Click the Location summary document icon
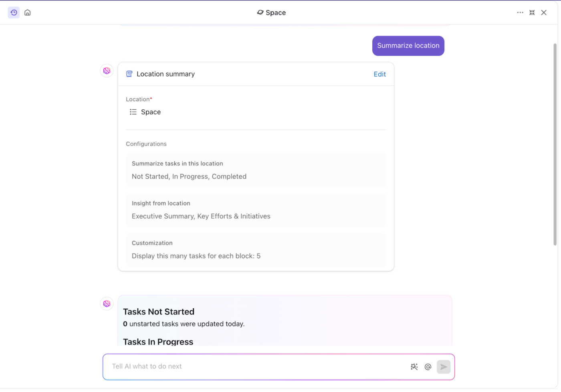The width and height of the screenshot is (561, 392). [129, 74]
